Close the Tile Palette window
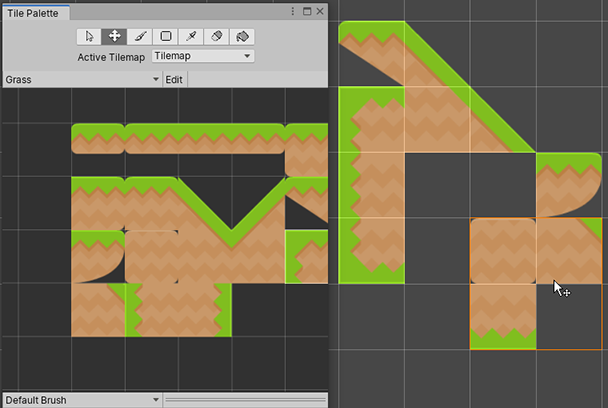The image size is (608, 408). point(319,11)
